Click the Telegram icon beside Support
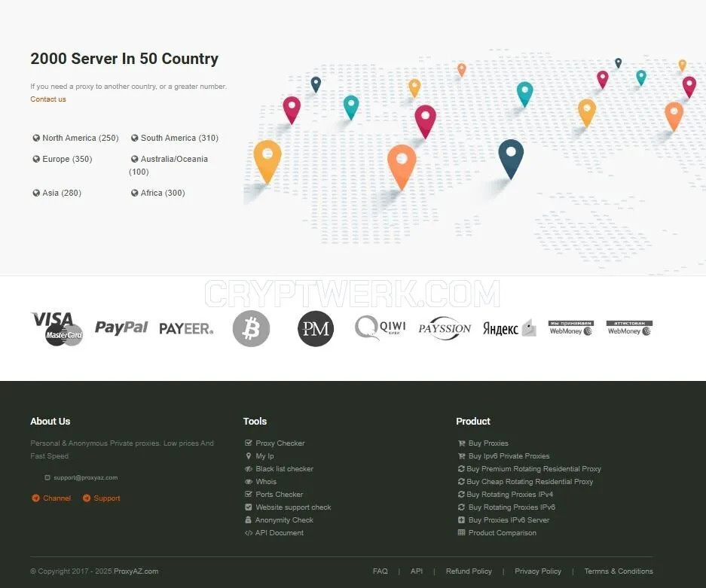 point(87,498)
